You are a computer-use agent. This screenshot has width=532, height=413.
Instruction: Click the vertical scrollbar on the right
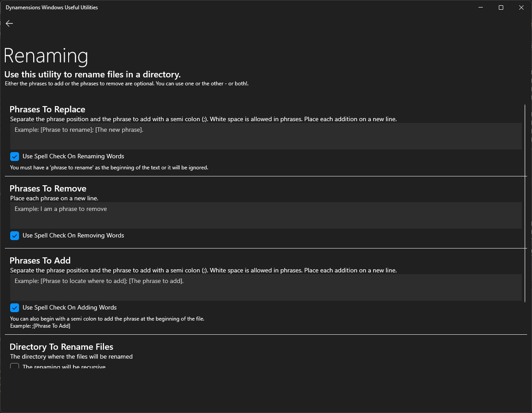pos(525,203)
